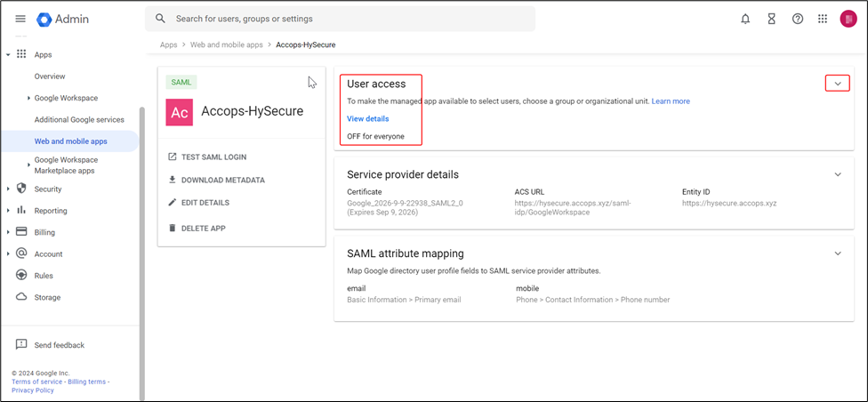Open the main hamburger menu
This screenshot has height=402, width=868.
[20, 19]
